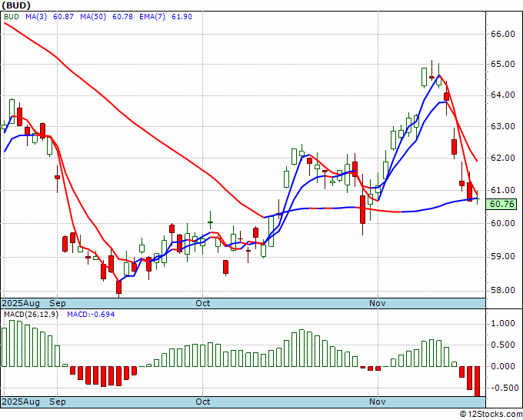Click Sep on MACD date axis
The image size is (523, 420).
point(58,402)
